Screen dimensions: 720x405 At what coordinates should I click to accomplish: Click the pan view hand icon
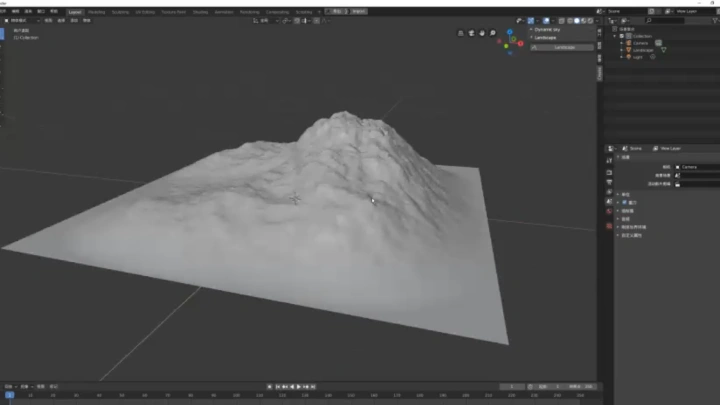[x=482, y=33]
